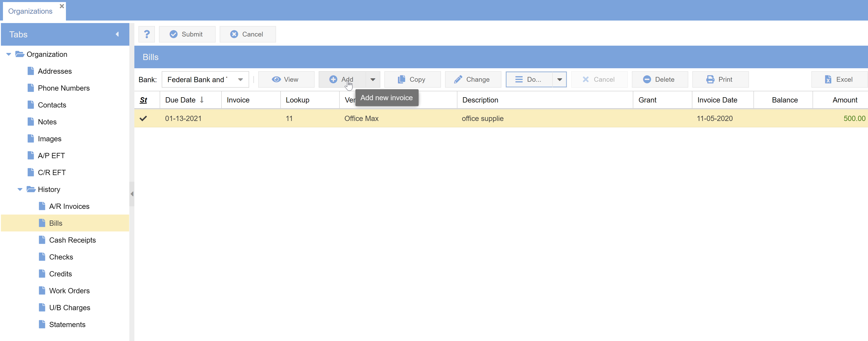Image resolution: width=868 pixels, height=341 pixels.
Task: Click the Change pencil icon button
Action: click(x=472, y=79)
